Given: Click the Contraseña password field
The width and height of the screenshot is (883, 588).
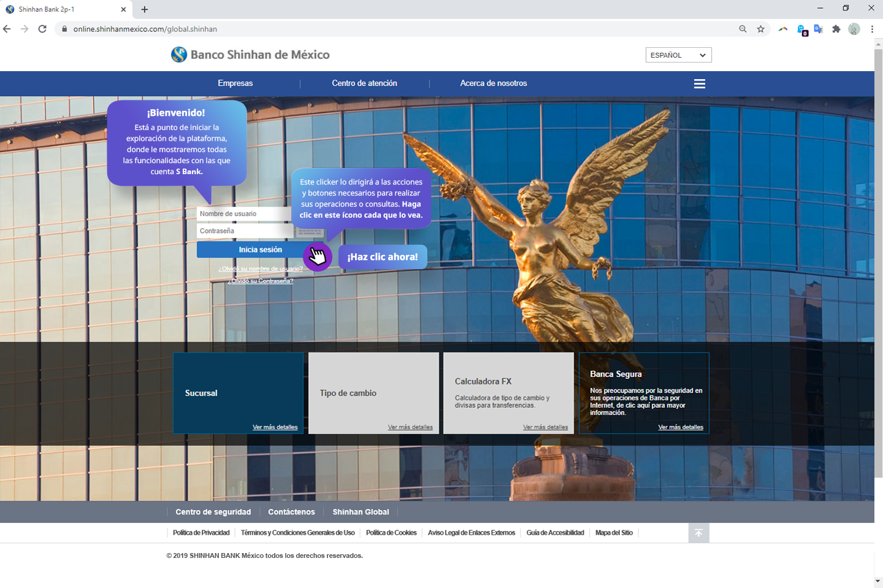Looking at the screenshot, I should pyautogui.click(x=245, y=231).
